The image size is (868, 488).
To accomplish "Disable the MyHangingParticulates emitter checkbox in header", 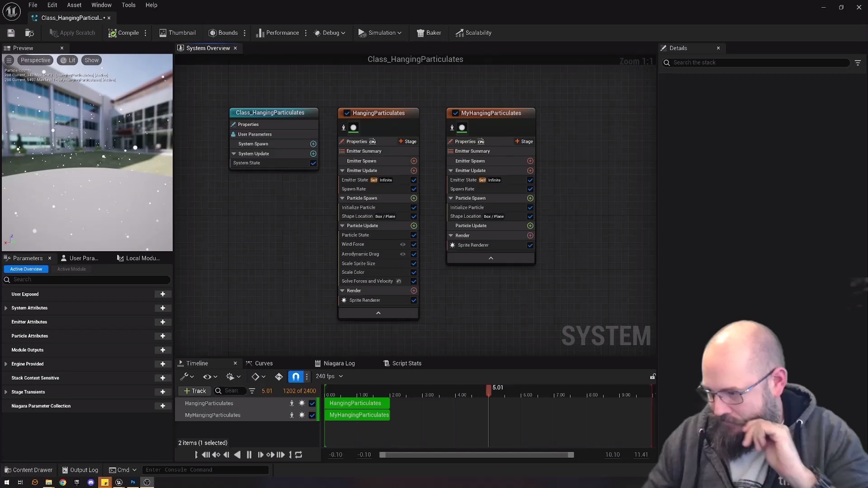I will (455, 113).
